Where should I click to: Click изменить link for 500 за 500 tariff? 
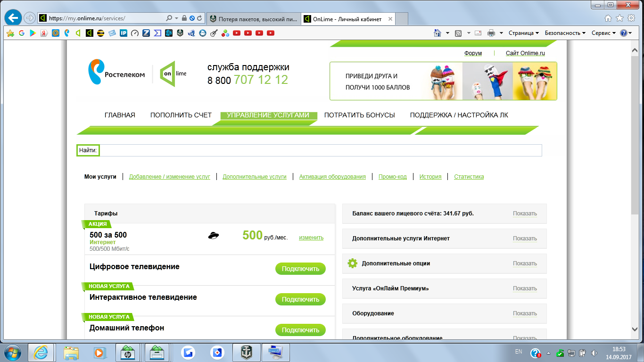(311, 238)
